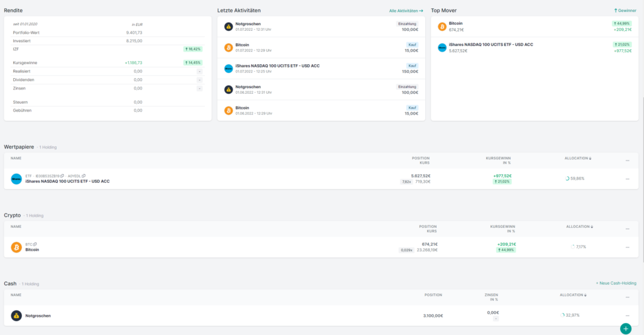Click the seit 01.01.2020 label

tap(25, 25)
